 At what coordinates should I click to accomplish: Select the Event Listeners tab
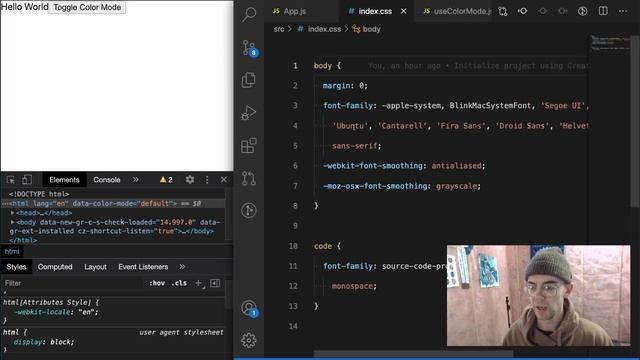pyautogui.click(x=143, y=267)
